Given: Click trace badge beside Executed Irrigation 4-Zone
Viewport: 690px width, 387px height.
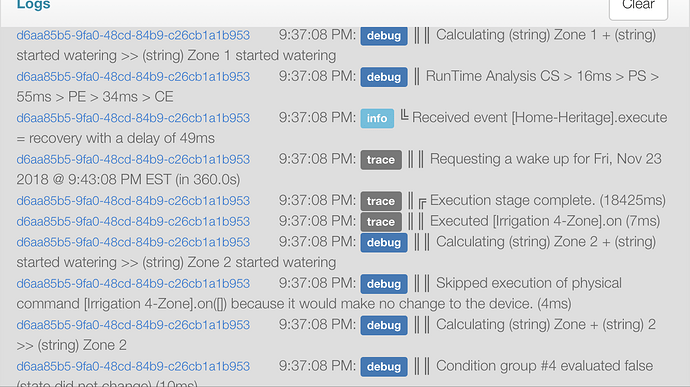Looking at the screenshot, I should coord(381,222).
